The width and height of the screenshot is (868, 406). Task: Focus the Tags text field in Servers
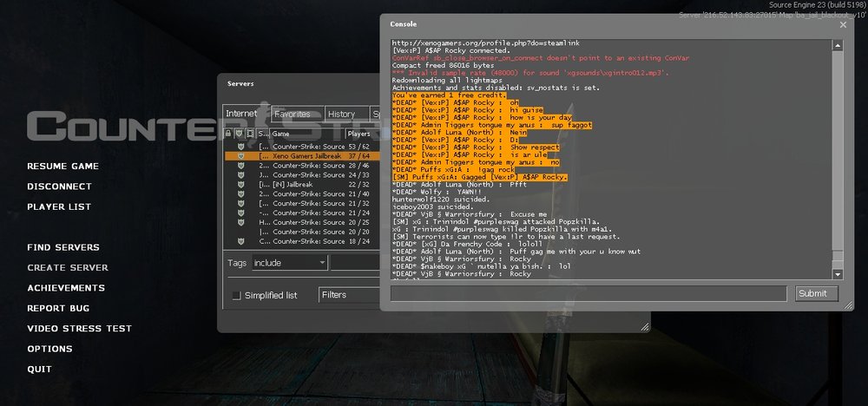tap(355, 263)
